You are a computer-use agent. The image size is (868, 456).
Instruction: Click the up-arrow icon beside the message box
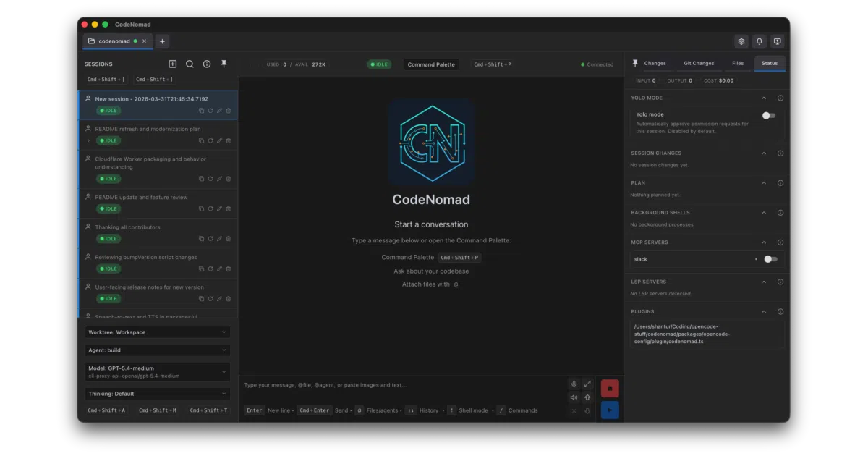click(x=587, y=397)
